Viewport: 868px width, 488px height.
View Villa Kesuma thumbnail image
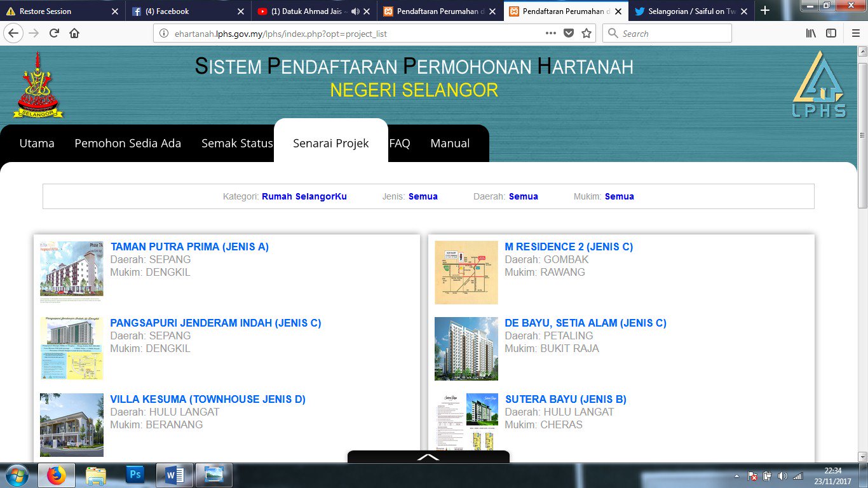click(71, 424)
